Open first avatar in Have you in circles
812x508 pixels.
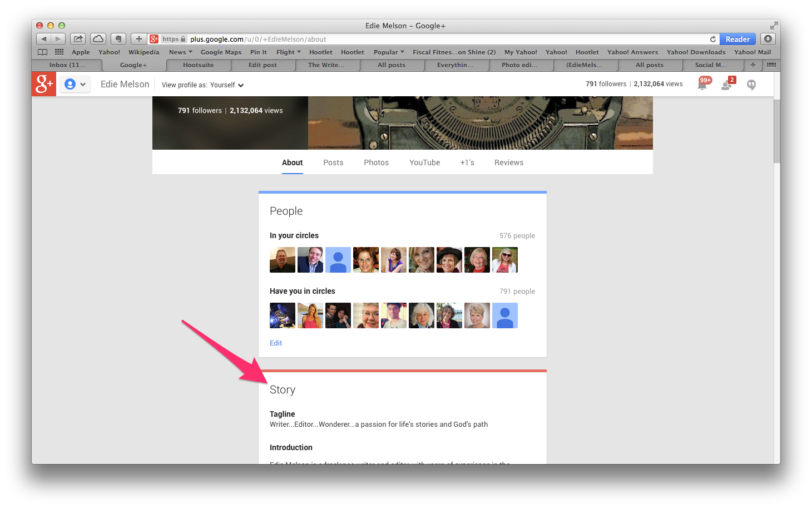point(283,315)
